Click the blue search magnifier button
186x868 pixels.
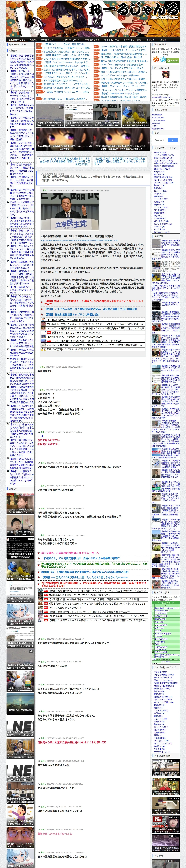(x=173, y=140)
